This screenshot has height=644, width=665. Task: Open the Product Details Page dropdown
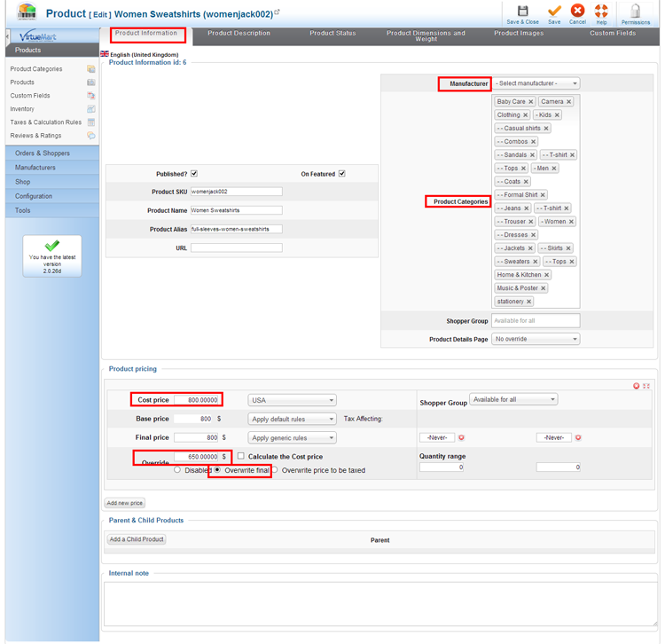pyautogui.click(x=536, y=339)
